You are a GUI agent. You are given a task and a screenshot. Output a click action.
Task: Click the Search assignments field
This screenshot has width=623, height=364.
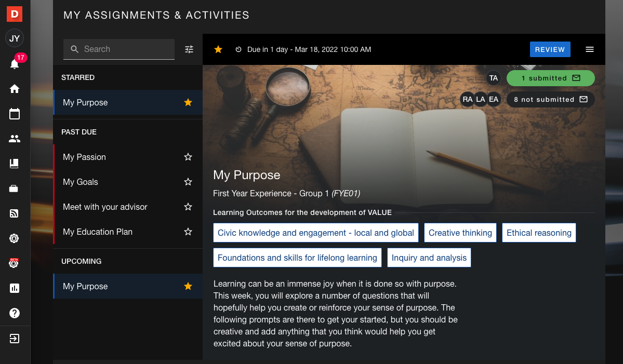point(125,49)
